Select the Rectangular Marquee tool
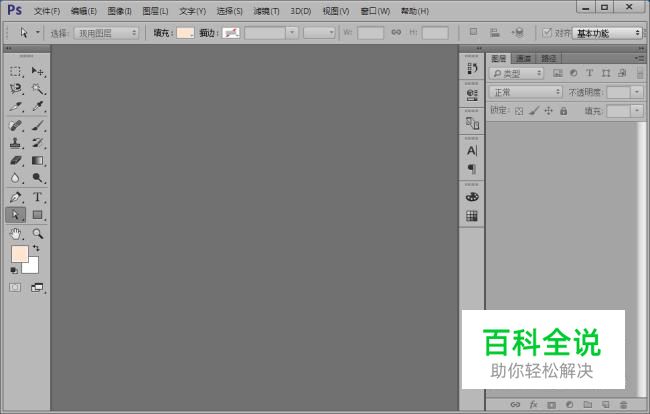Screen dimensions: 650x414 pos(15,72)
